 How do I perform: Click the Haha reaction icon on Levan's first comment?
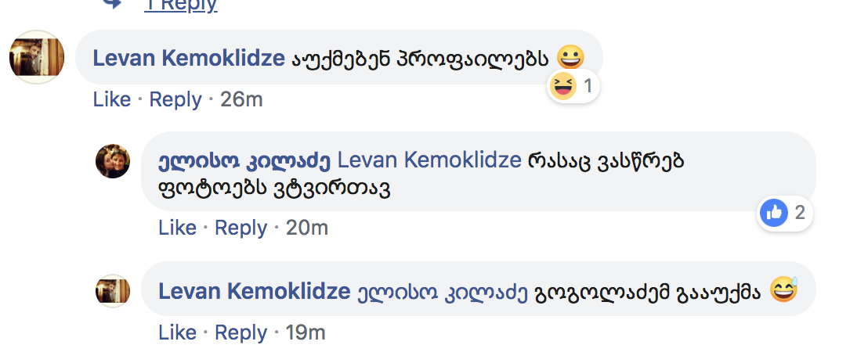(562, 86)
